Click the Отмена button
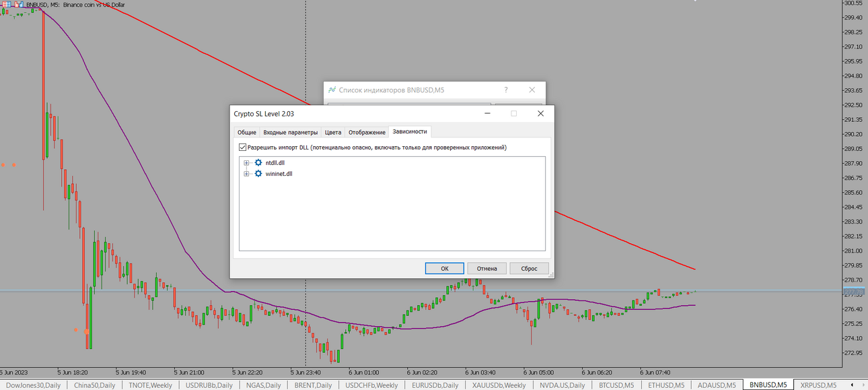Image resolution: width=868 pixels, height=390 pixels. pos(486,268)
